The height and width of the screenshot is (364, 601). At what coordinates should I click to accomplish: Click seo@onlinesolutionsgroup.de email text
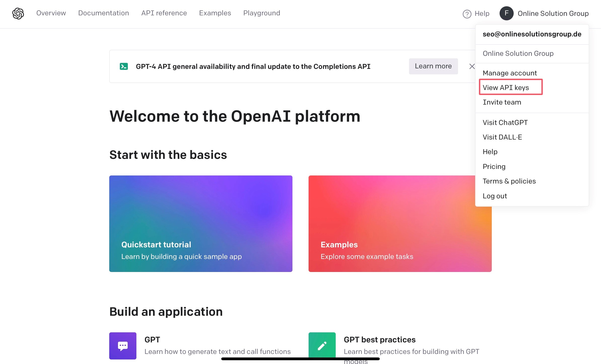[x=532, y=34]
